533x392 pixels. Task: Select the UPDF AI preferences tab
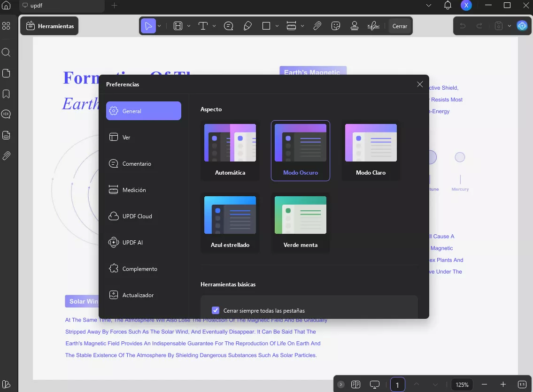[x=143, y=242]
